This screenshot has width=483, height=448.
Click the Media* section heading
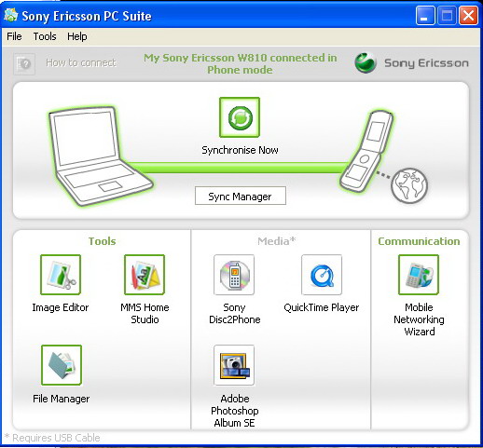tap(277, 241)
